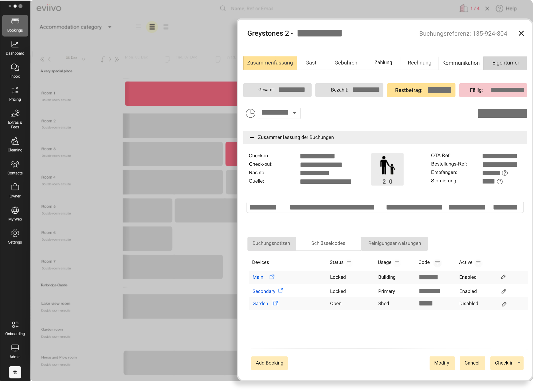The height and width of the screenshot is (392, 536).
Task: Click the Name, Ref or Email search field
Action: (x=252, y=9)
